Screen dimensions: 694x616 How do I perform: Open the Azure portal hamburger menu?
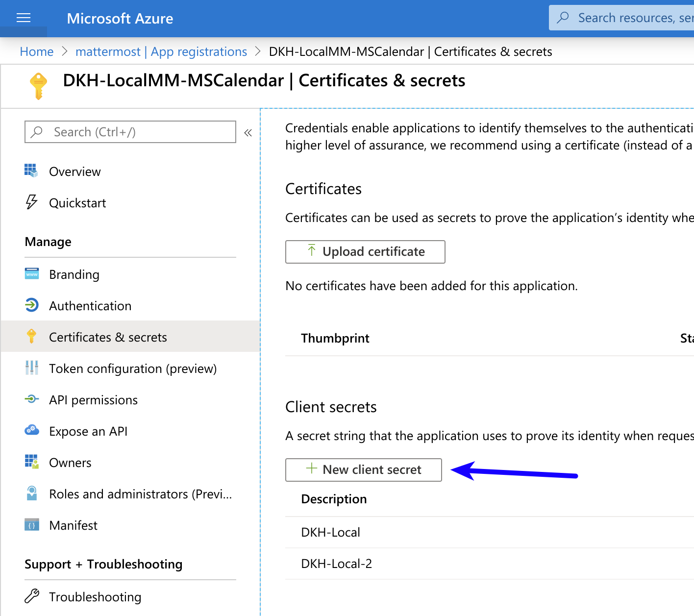[x=23, y=18]
